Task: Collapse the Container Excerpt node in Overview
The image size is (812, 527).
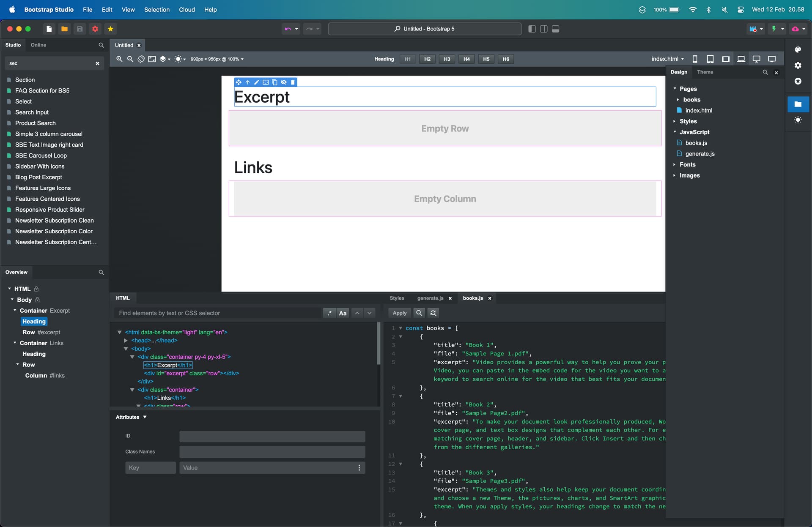Action: (15, 310)
